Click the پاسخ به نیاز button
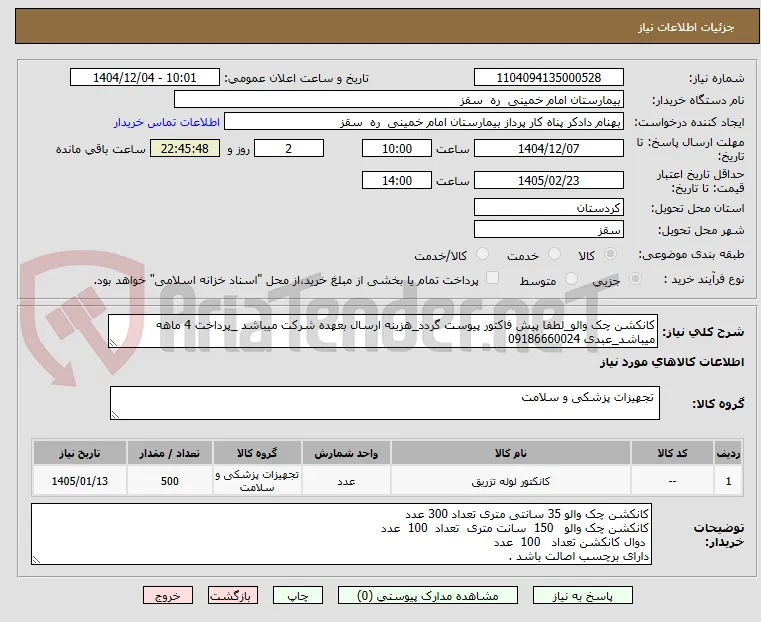The image size is (761, 622). (x=582, y=595)
